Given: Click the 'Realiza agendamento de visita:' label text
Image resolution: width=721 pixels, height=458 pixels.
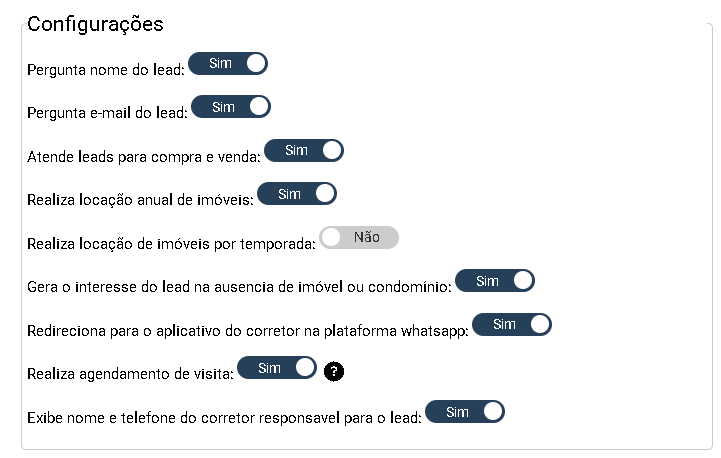Looking at the screenshot, I should coord(131,374).
